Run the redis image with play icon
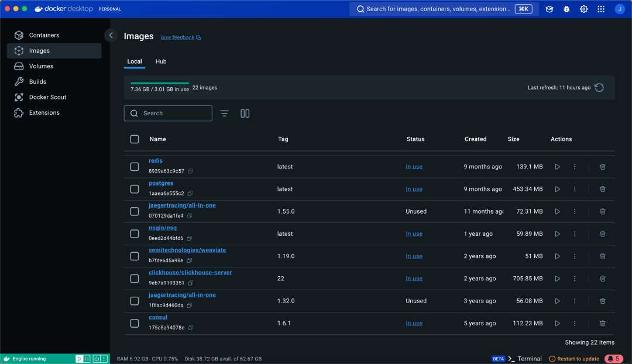 coord(557,167)
